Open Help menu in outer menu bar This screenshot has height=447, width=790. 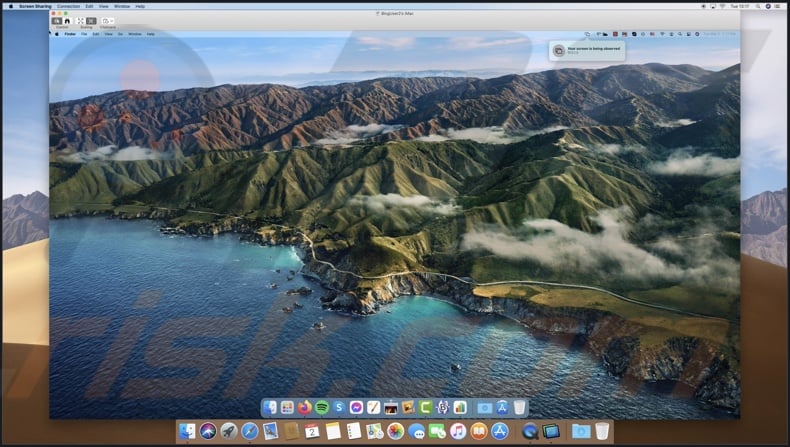(x=141, y=6)
